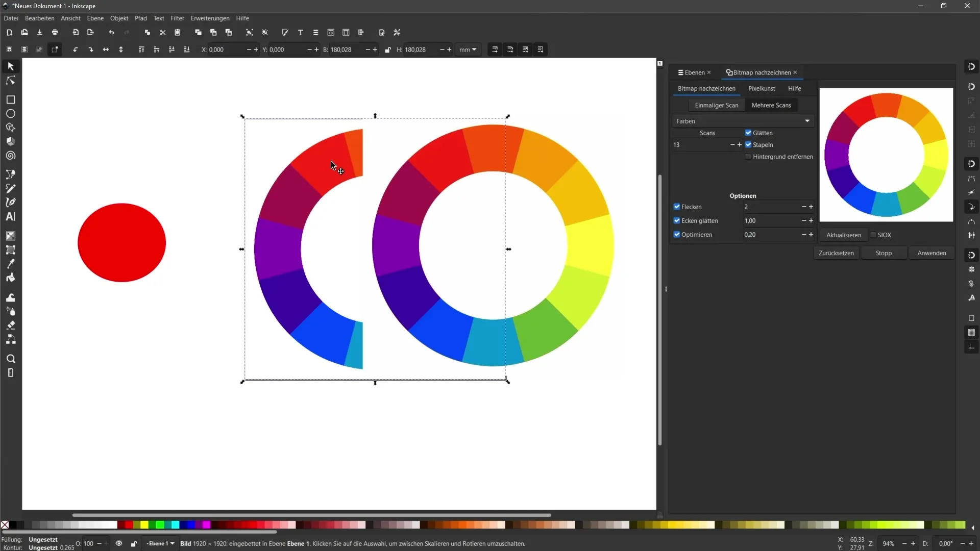Click the Zurücksetzen button

[836, 253]
